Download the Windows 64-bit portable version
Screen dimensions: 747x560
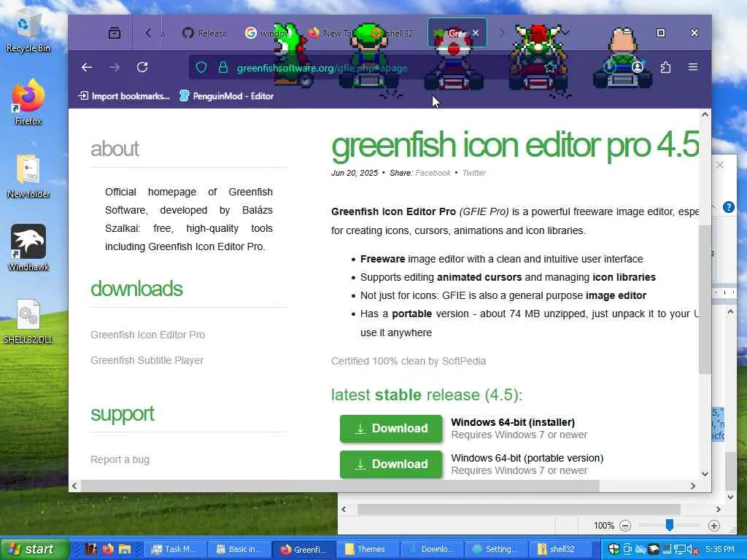pos(391,464)
